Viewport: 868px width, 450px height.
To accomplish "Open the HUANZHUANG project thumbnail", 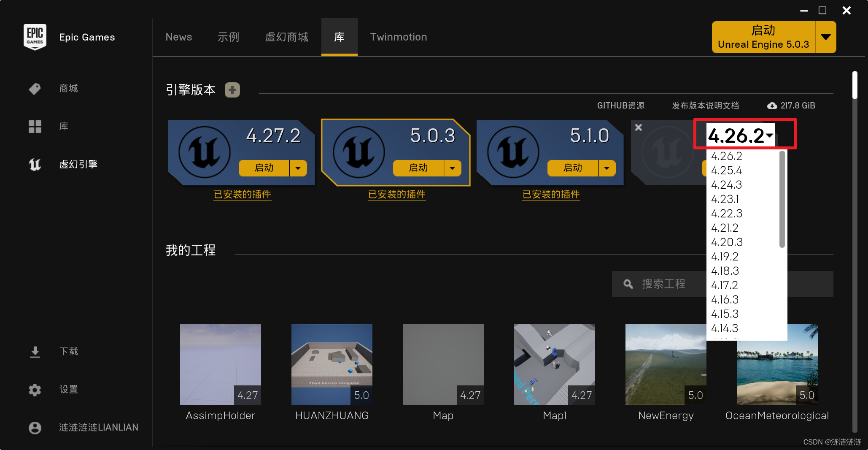I will click(332, 364).
